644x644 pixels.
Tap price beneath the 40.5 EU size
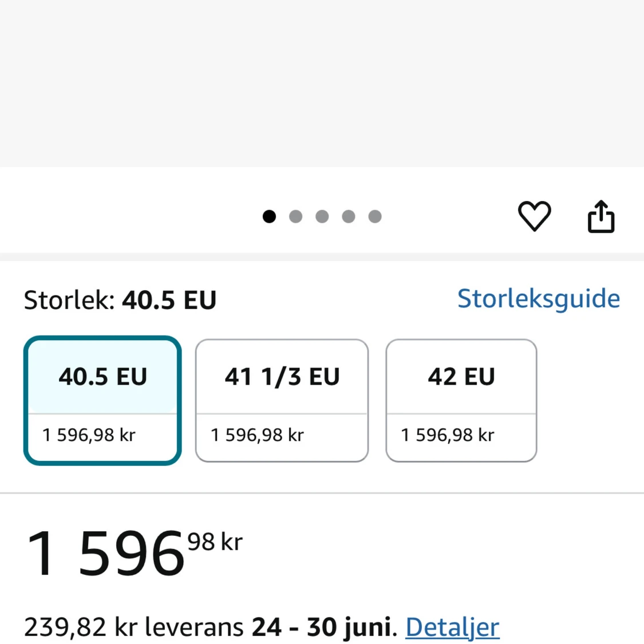[89, 435]
